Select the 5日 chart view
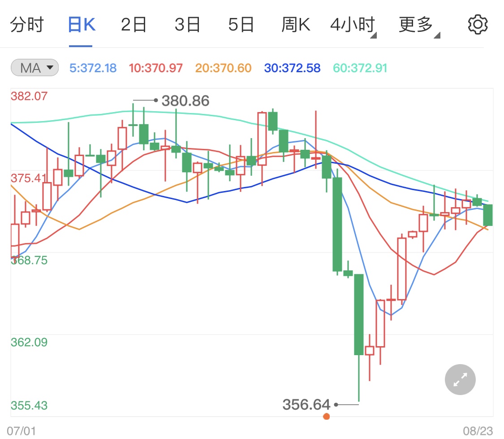504x439 pixels. [x=242, y=24]
